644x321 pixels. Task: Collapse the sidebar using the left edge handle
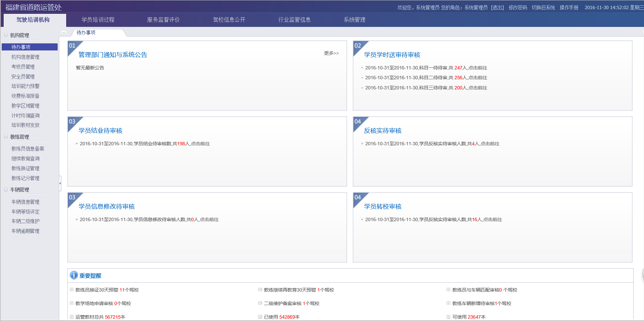[60, 183]
